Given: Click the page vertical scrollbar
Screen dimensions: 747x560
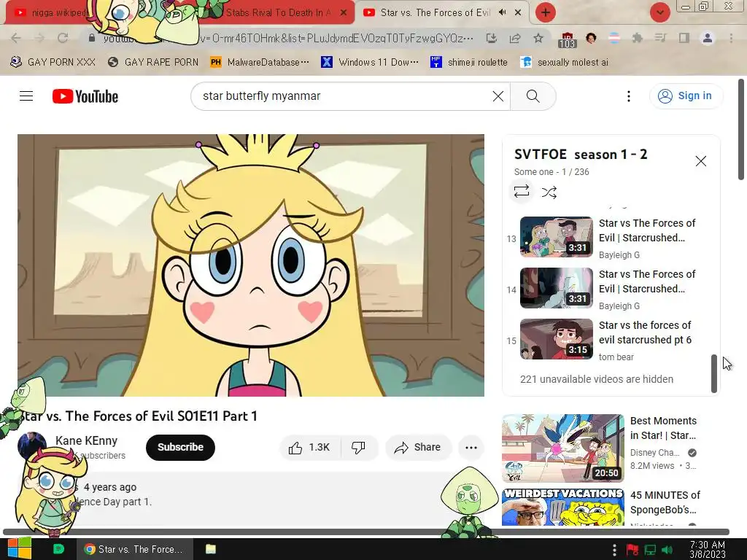Looking at the screenshot, I should click(x=741, y=130).
